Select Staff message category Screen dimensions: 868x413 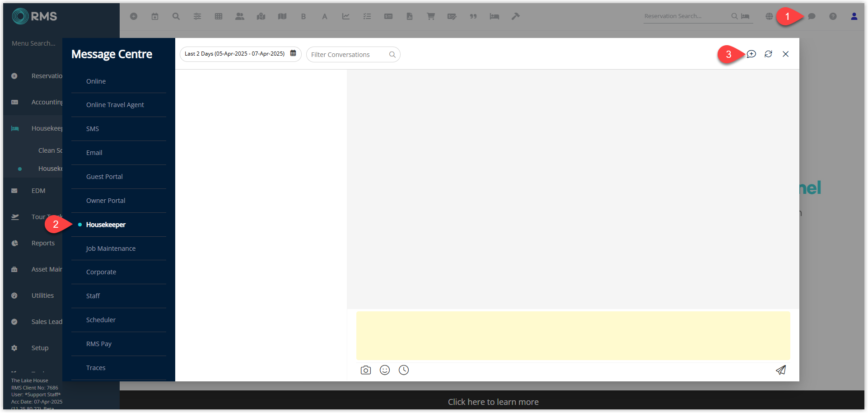[93, 296]
